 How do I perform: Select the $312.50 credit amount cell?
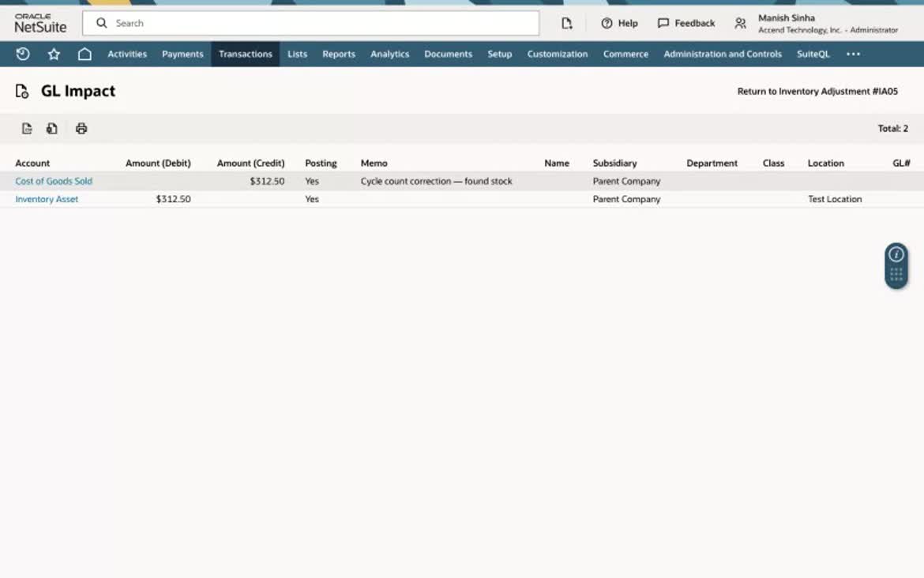tap(267, 182)
